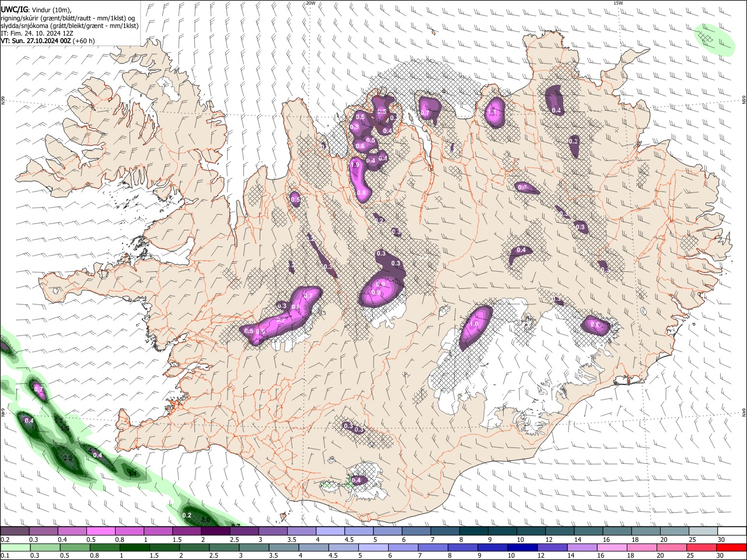
Task: Click the '1.1' snowfall value on the map
Action: [x=492, y=112]
